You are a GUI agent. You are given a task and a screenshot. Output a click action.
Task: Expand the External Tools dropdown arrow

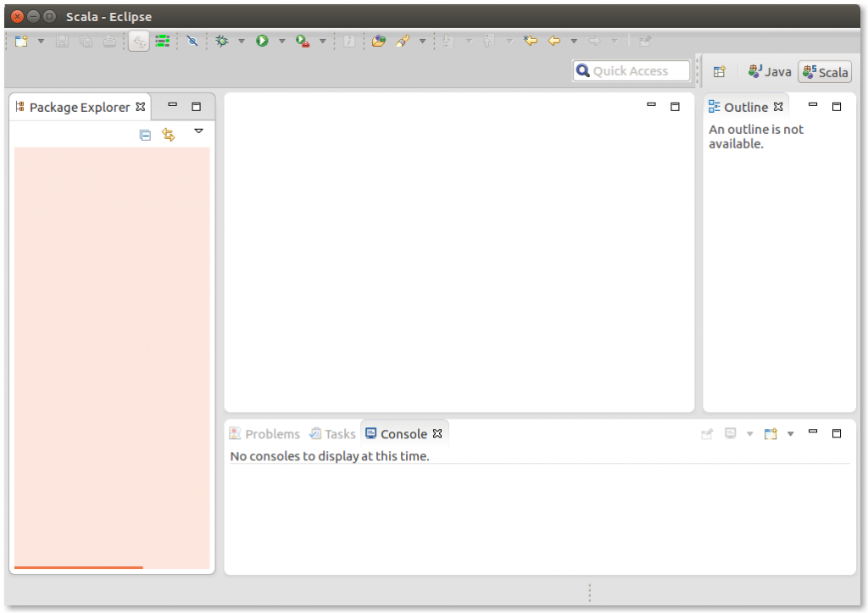(x=323, y=41)
